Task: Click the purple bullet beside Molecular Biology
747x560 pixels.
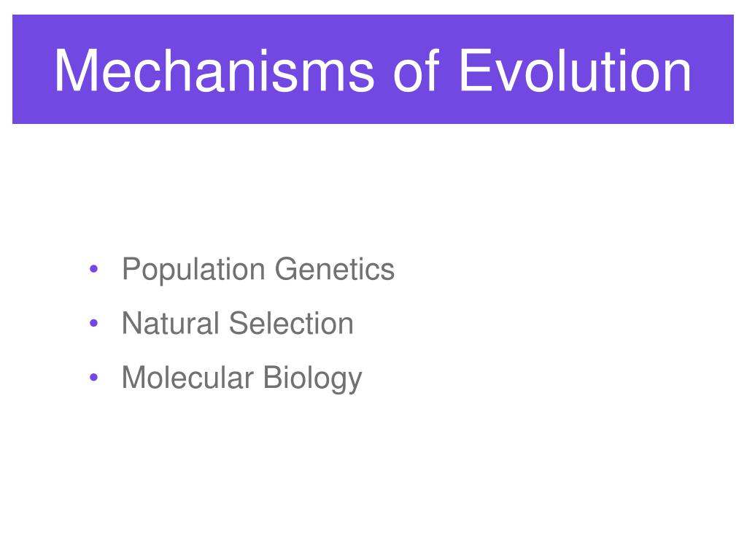Action: 93,378
